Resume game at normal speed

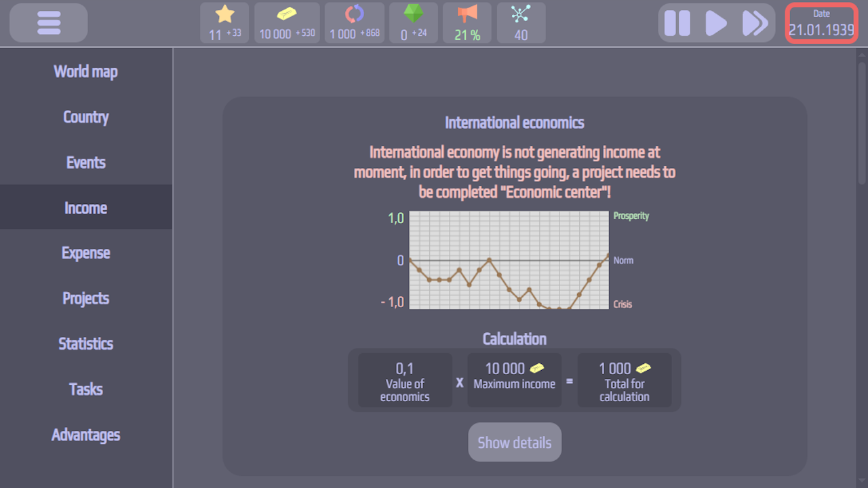click(715, 22)
